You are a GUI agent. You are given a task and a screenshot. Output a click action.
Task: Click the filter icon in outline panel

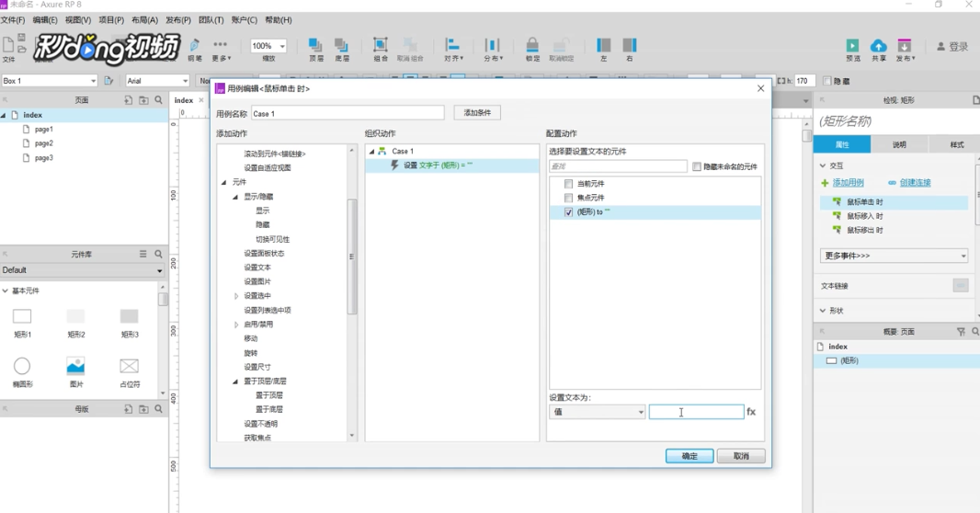[x=961, y=332]
